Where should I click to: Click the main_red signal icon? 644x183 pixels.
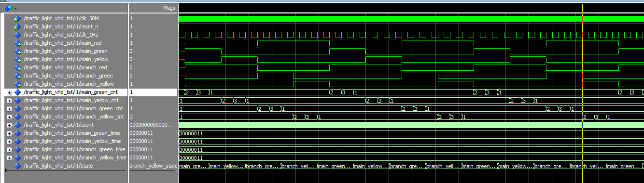[18, 43]
